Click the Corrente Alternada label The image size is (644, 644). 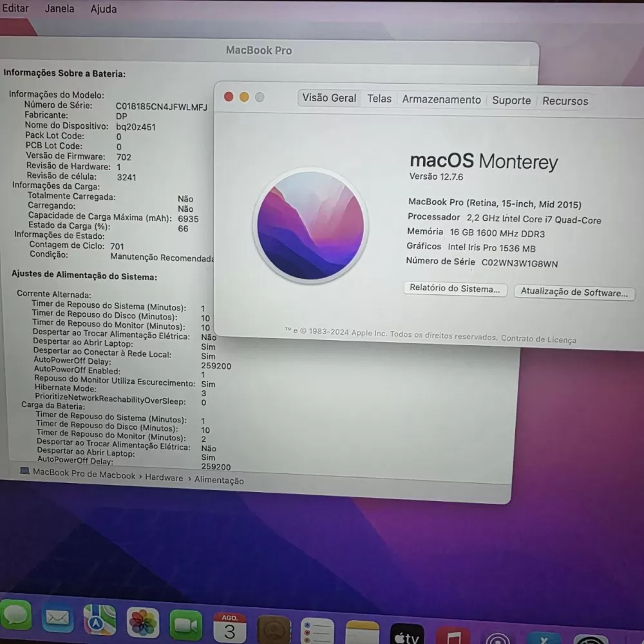click(x=54, y=294)
